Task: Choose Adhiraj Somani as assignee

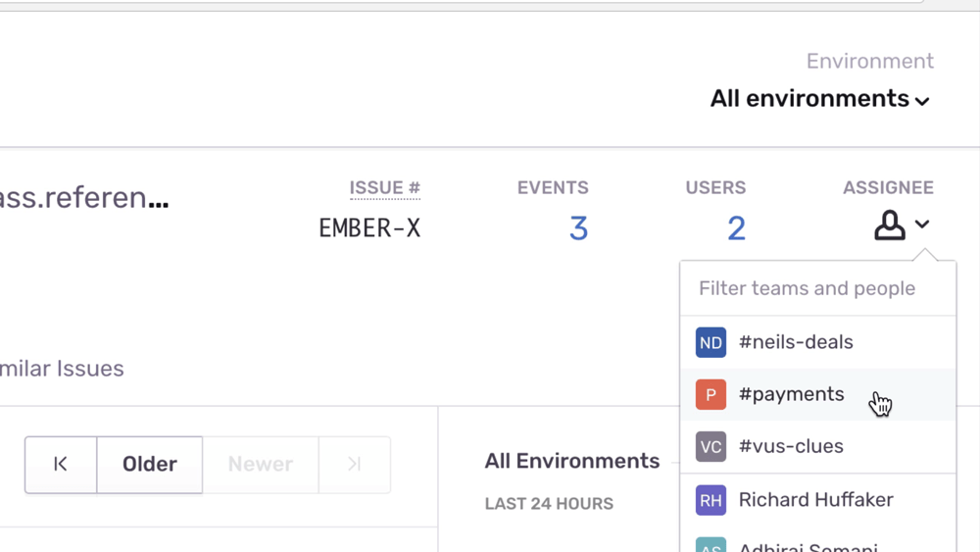Action: (x=808, y=545)
